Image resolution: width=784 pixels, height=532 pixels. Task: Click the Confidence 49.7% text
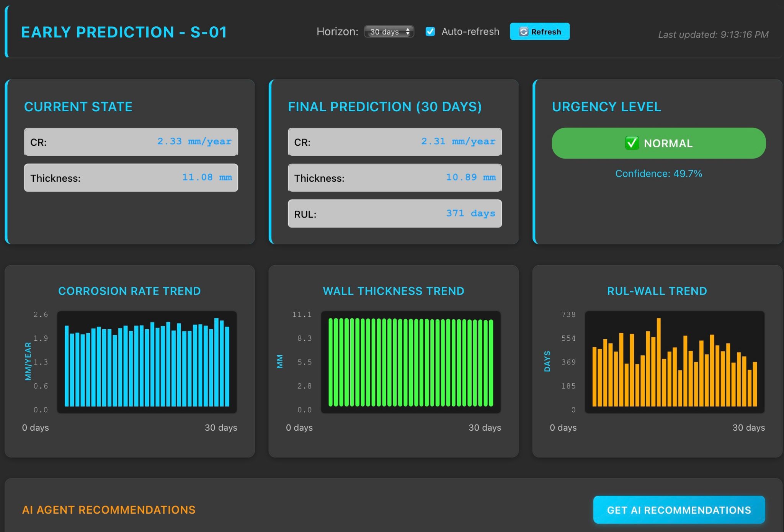[x=658, y=174]
